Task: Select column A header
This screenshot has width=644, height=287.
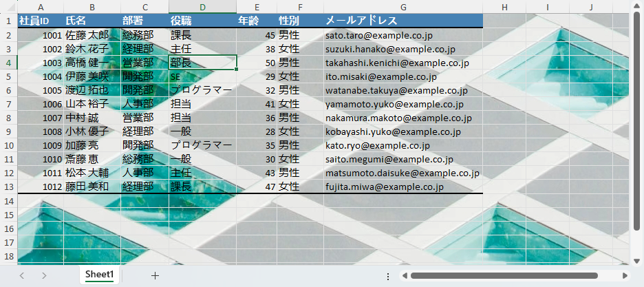Action: (41, 7)
